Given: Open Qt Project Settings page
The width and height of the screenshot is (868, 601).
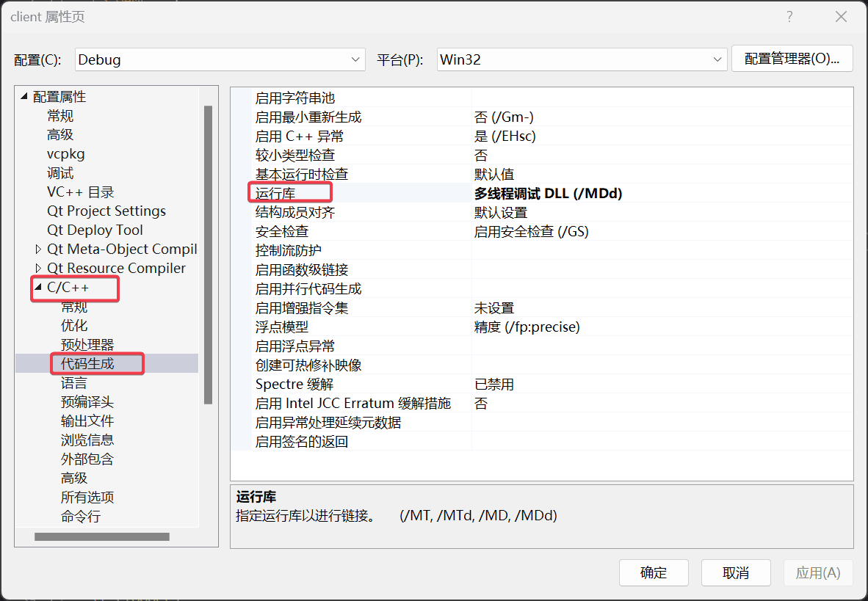Looking at the screenshot, I should coord(106,211).
